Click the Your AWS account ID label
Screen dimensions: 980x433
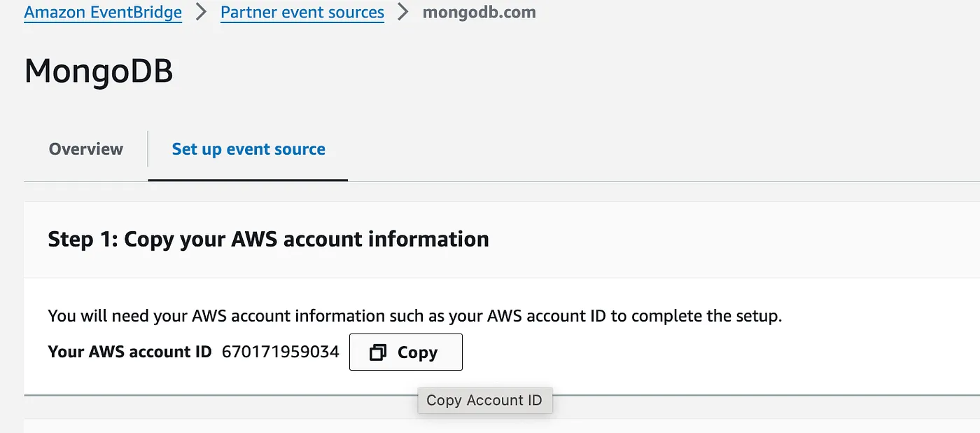click(129, 352)
